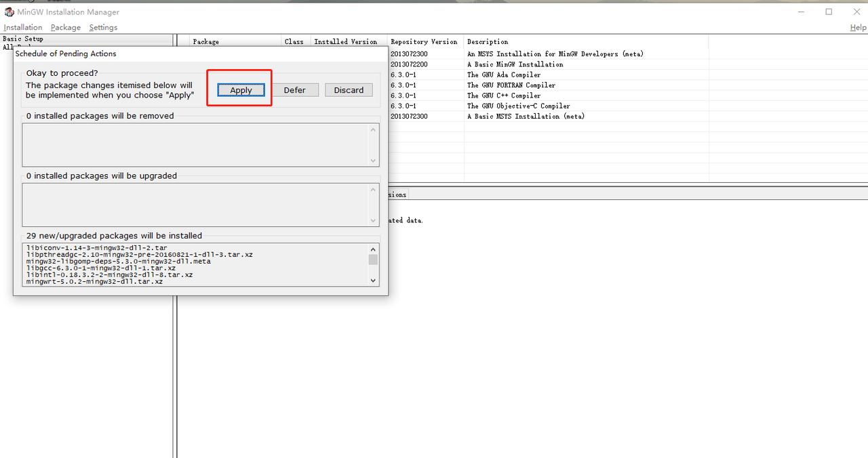The height and width of the screenshot is (458, 868).
Task: Click version 6.3.0-1 in GNU C++ Compiler row
Action: point(403,96)
